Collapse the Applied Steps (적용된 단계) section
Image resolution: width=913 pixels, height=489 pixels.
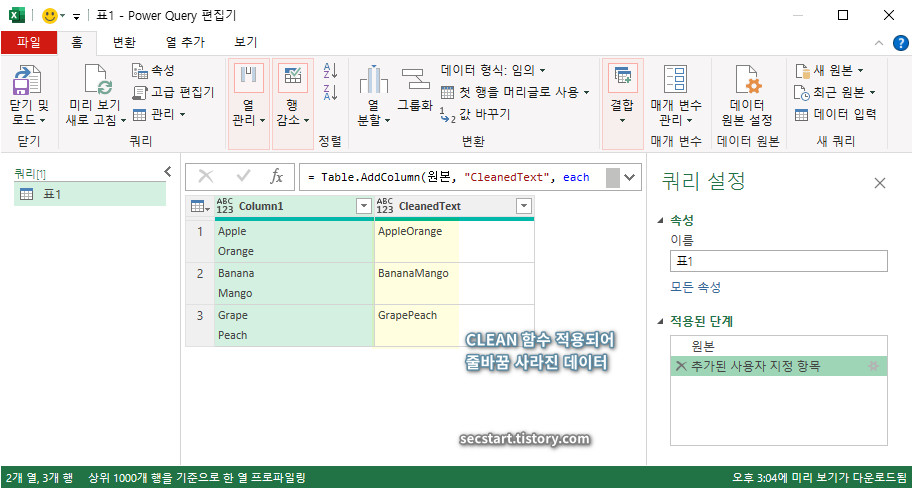pyautogui.click(x=660, y=321)
